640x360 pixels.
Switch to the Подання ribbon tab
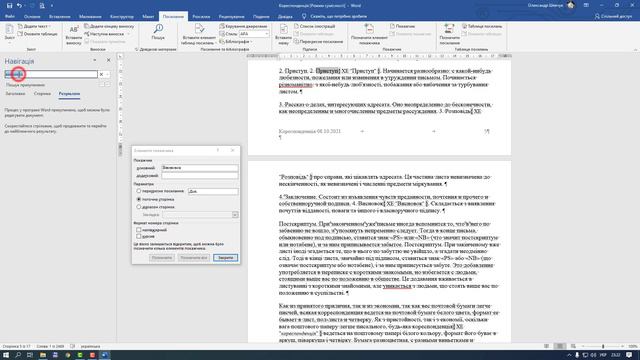coord(261,17)
